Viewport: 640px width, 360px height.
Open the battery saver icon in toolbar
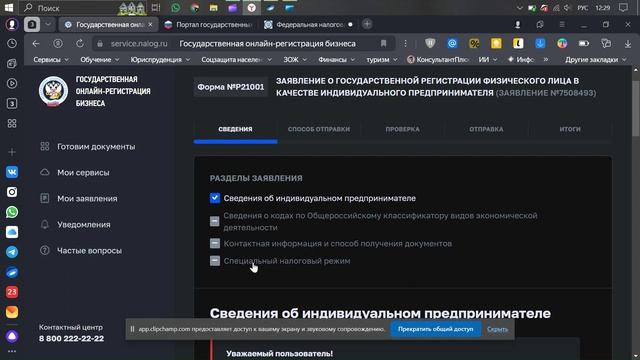point(584,43)
